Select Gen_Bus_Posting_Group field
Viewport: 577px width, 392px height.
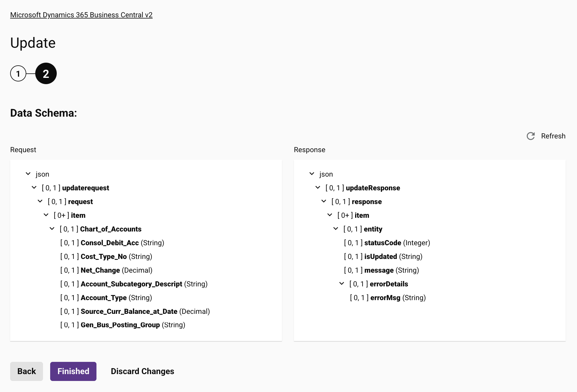(123, 325)
